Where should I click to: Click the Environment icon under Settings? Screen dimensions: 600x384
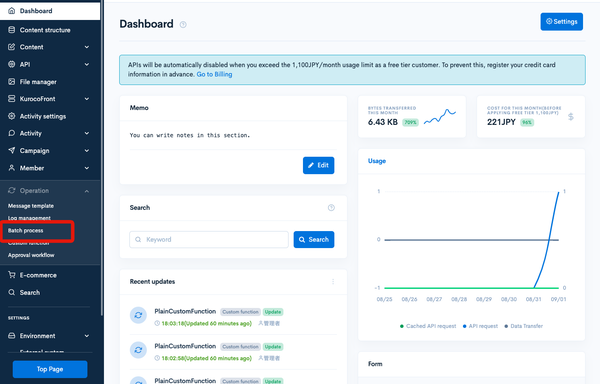[12, 336]
